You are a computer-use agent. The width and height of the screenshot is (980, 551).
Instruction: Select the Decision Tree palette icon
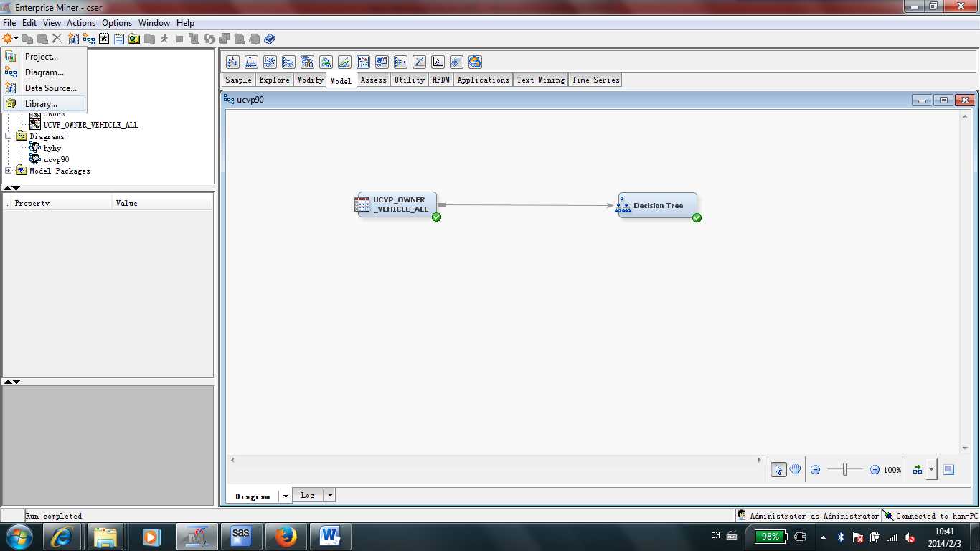[251, 62]
